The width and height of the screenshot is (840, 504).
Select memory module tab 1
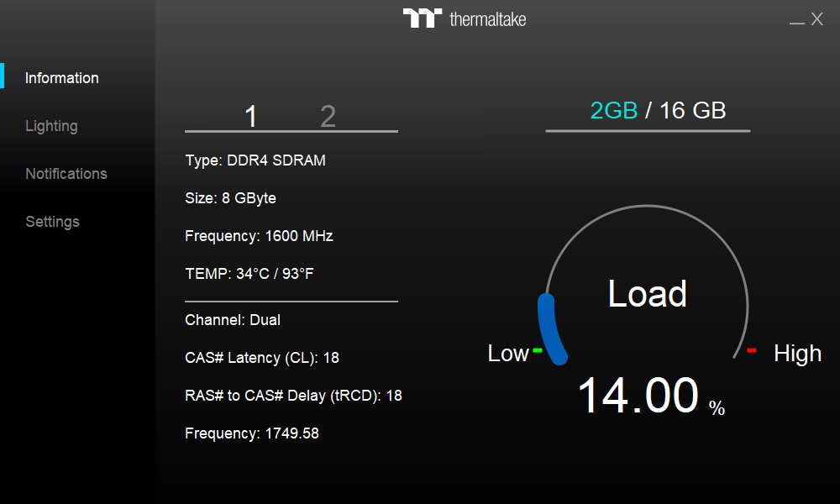[250, 117]
